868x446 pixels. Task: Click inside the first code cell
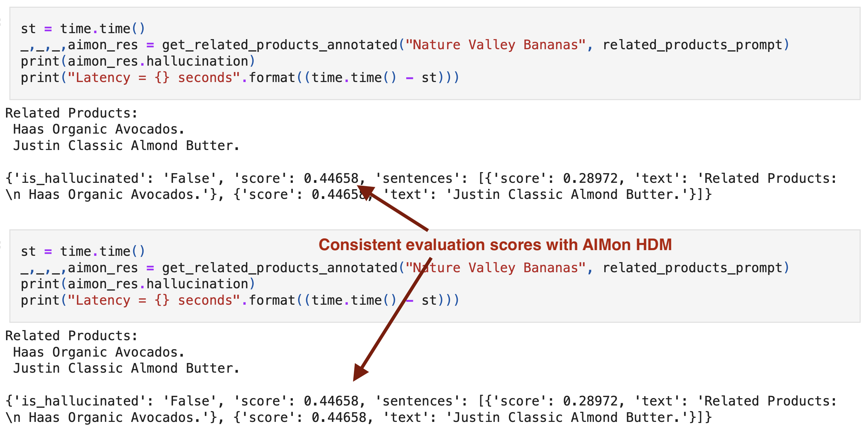(640, 78)
